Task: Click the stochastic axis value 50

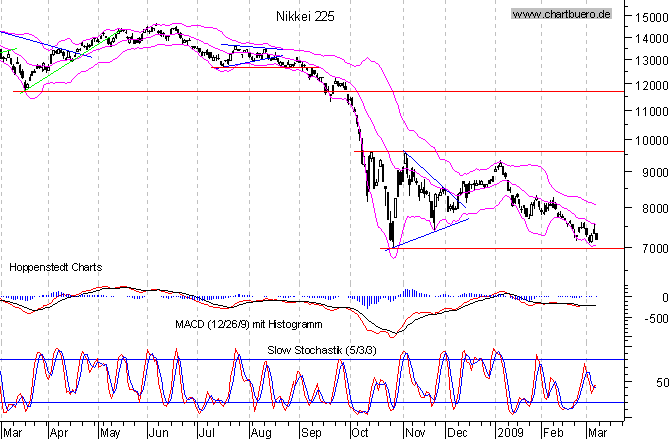Action: pos(662,382)
